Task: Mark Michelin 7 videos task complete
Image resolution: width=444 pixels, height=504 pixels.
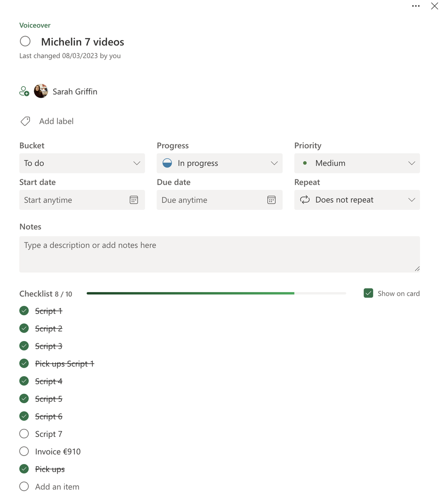Action: click(25, 41)
